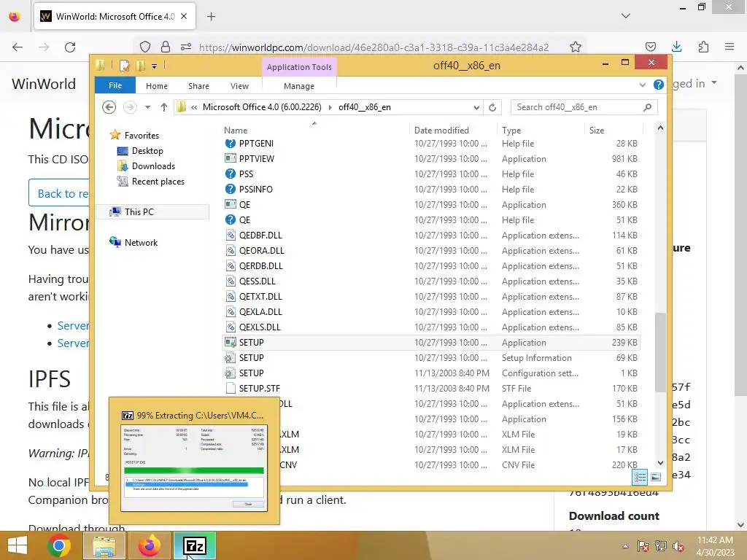This screenshot has width=747, height=560.
Task: Select the Application Tools contextual tab
Action: [298, 67]
